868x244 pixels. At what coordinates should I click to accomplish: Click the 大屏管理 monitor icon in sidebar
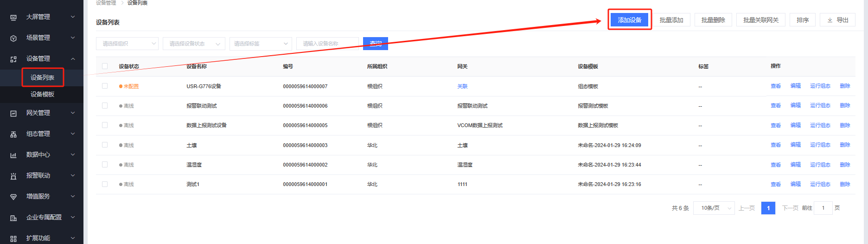(x=13, y=17)
